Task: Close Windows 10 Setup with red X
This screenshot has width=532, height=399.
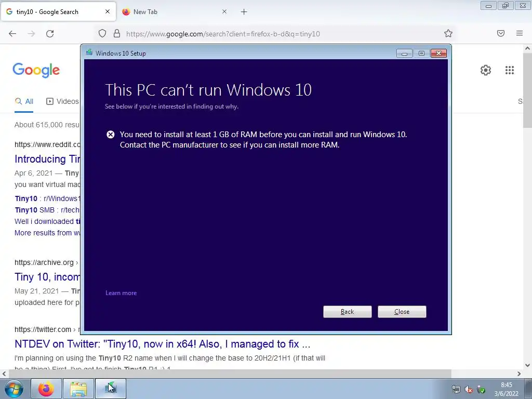Action: [x=438, y=54]
